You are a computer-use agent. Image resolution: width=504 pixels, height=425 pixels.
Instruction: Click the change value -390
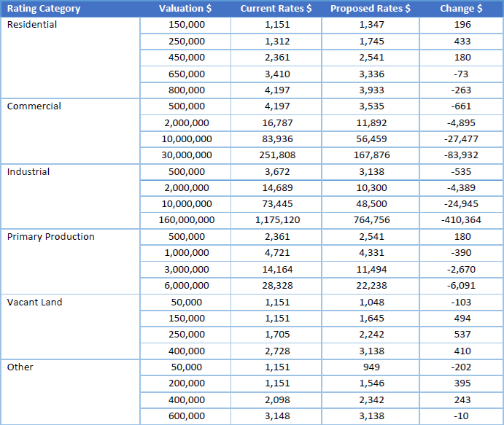461,253
